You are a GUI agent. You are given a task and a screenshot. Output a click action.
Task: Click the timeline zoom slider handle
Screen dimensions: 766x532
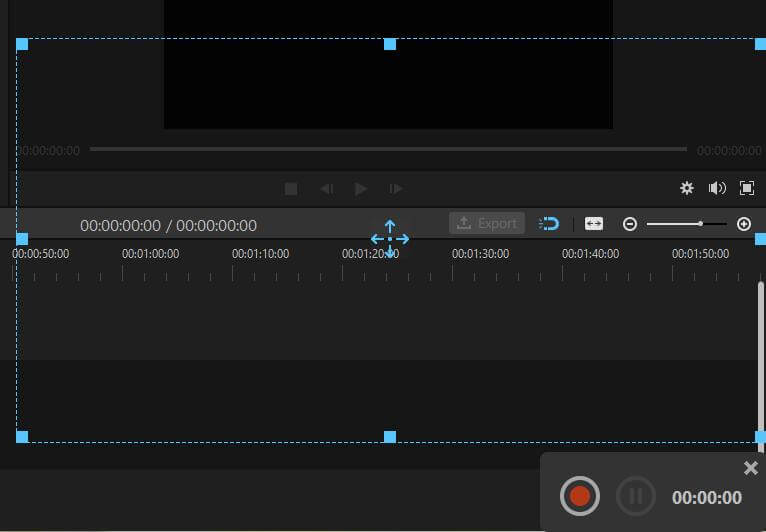tap(701, 224)
